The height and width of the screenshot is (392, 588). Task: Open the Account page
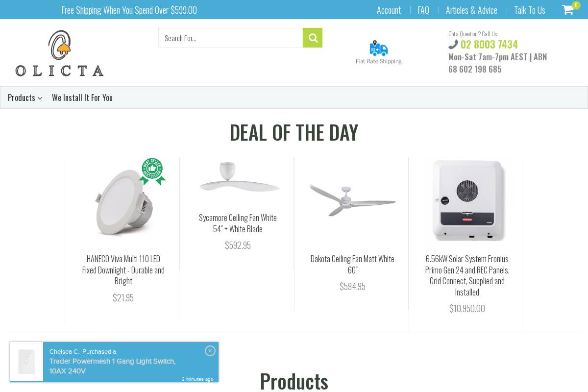(x=389, y=10)
